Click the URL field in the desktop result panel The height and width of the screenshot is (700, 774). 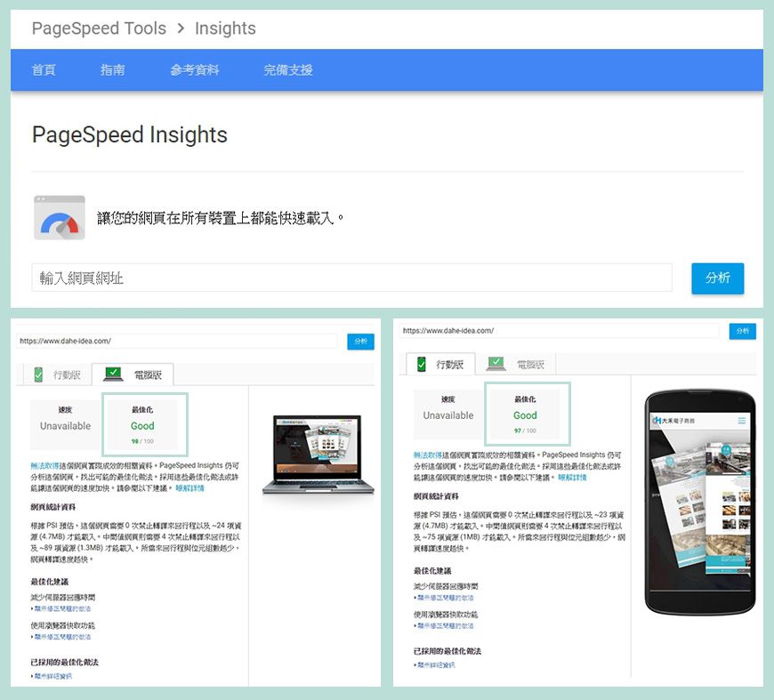[x=177, y=342]
